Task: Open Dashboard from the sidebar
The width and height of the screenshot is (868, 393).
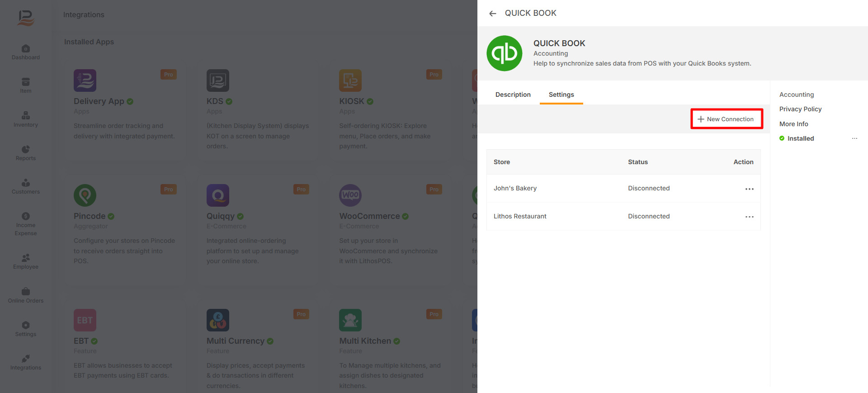Action: 26,52
